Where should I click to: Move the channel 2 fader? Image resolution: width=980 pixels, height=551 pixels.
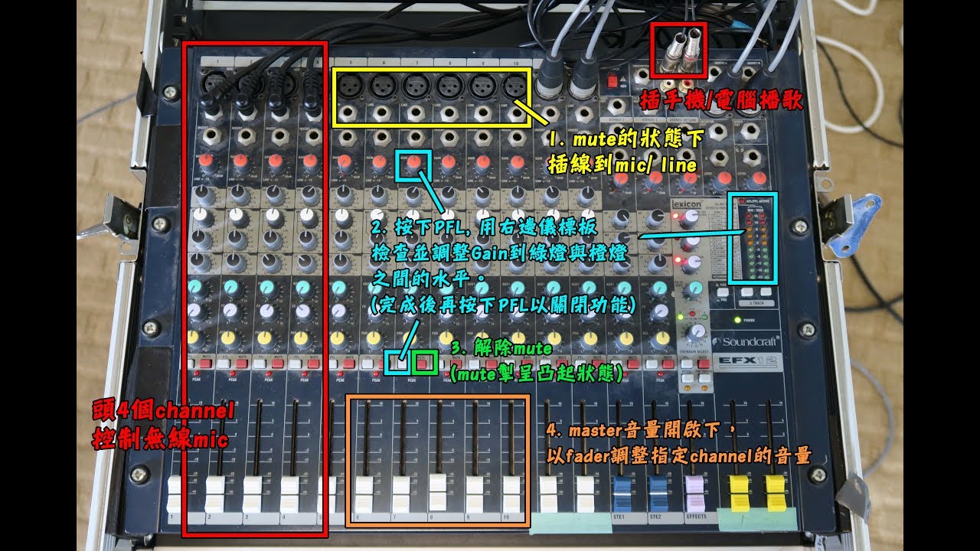(x=215, y=494)
